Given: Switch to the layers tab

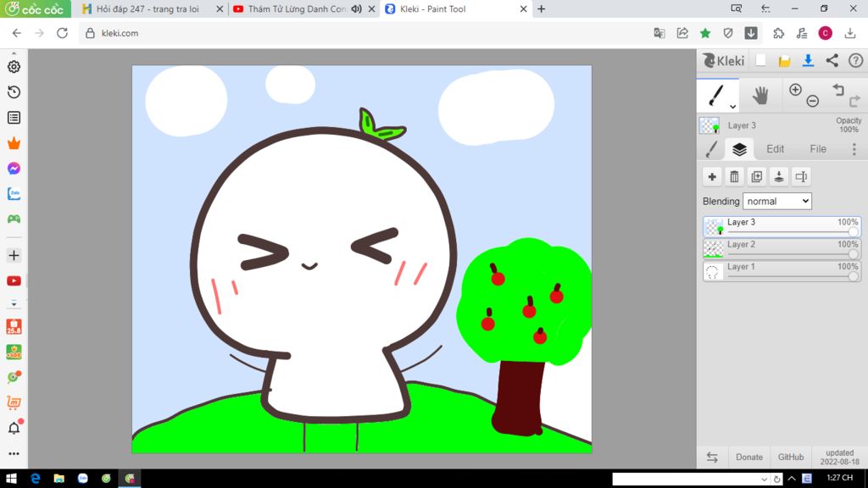Looking at the screenshot, I should pyautogui.click(x=739, y=149).
